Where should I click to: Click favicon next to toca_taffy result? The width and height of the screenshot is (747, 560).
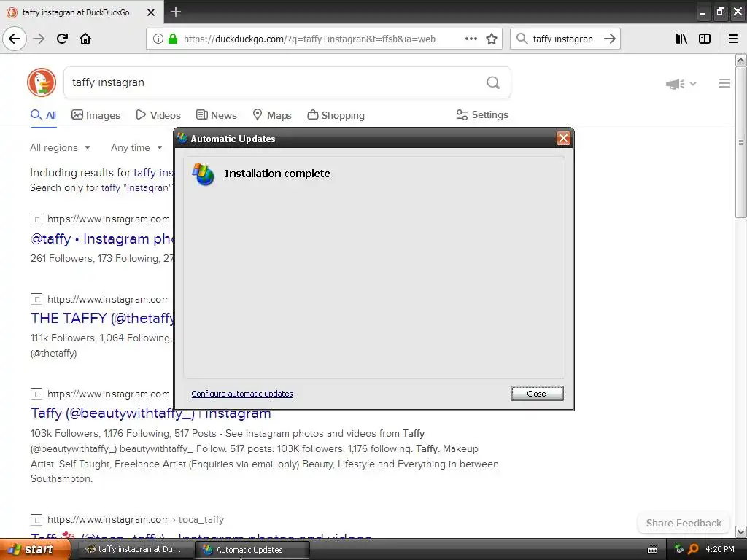tap(36, 519)
